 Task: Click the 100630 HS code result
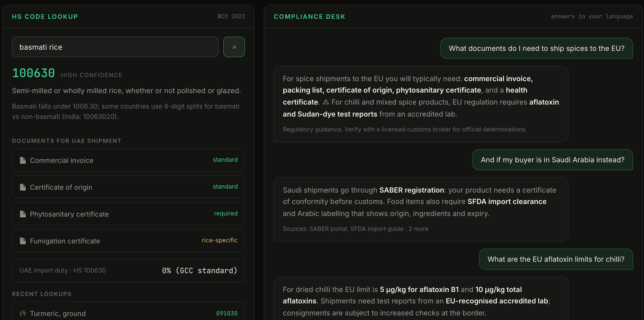click(x=33, y=73)
